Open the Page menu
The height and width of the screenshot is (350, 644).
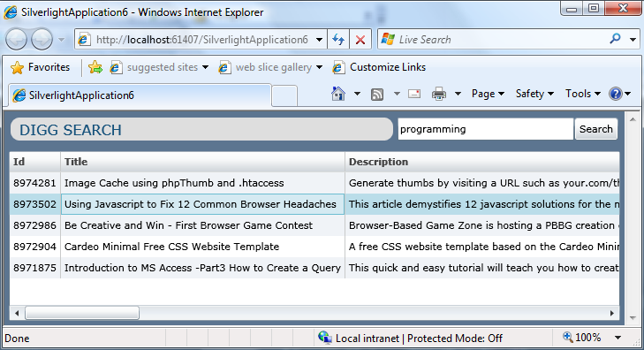click(488, 94)
